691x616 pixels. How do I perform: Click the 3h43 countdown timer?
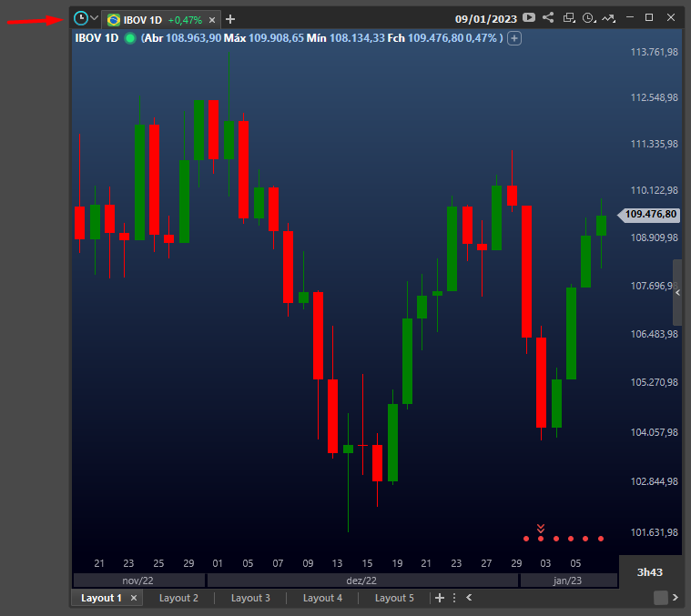pyautogui.click(x=649, y=572)
